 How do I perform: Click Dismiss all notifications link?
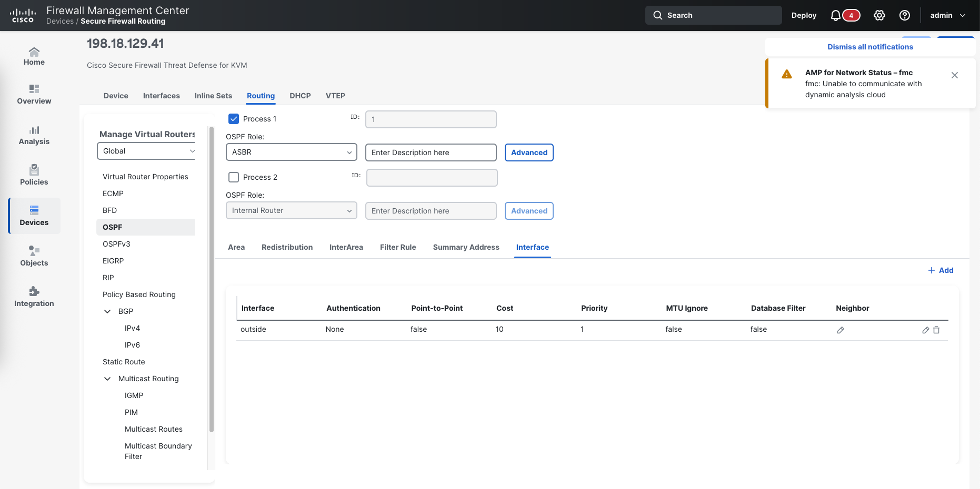(870, 47)
